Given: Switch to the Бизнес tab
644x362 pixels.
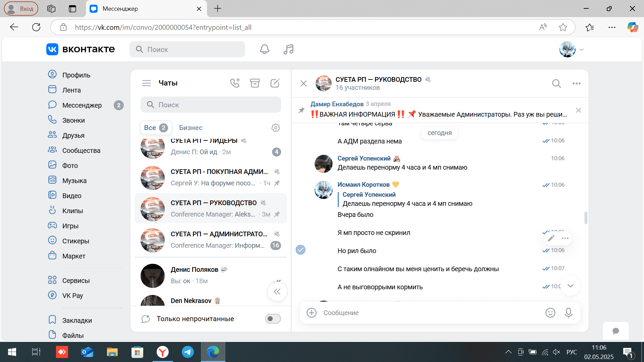Looking at the screenshot, I should tap(191, 128).
